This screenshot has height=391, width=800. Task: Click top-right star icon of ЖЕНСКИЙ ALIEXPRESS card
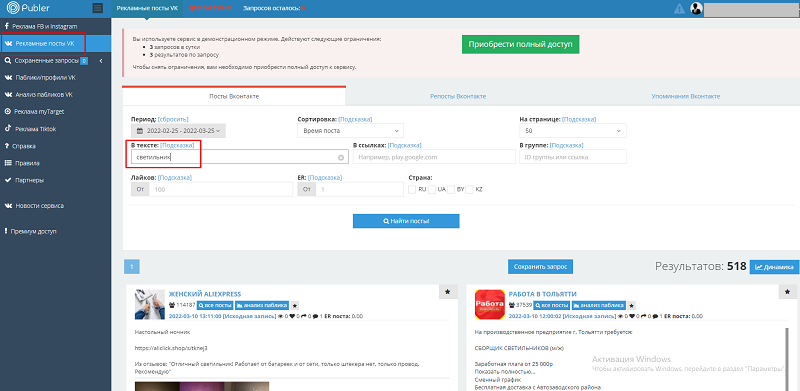pyautogui.click(x=447, y=291)
